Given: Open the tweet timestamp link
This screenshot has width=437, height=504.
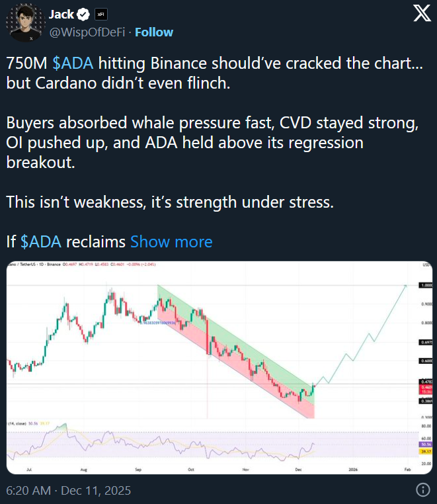Looking at the screenshot, I should [68, 491].
